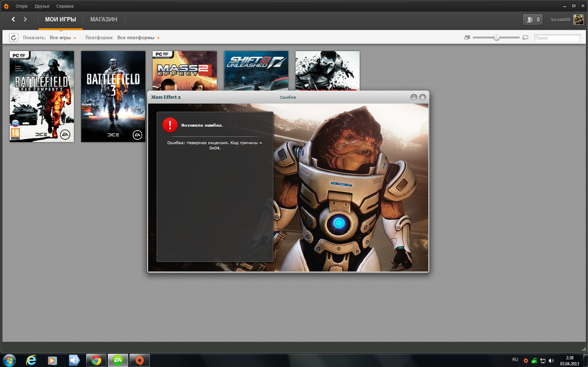Go back with the left arrow
This screenshot has width=588, height=367.
point(13,19)
